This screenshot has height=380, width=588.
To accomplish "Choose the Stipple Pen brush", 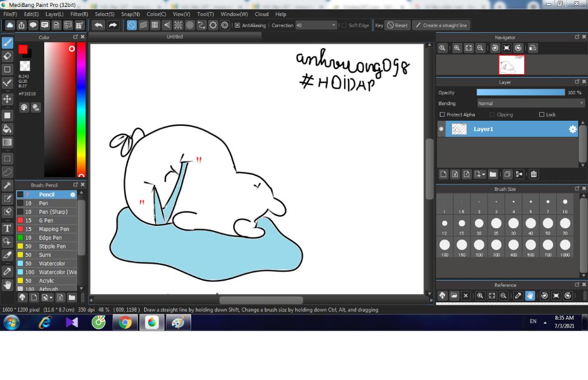I will tap(47, 246).
